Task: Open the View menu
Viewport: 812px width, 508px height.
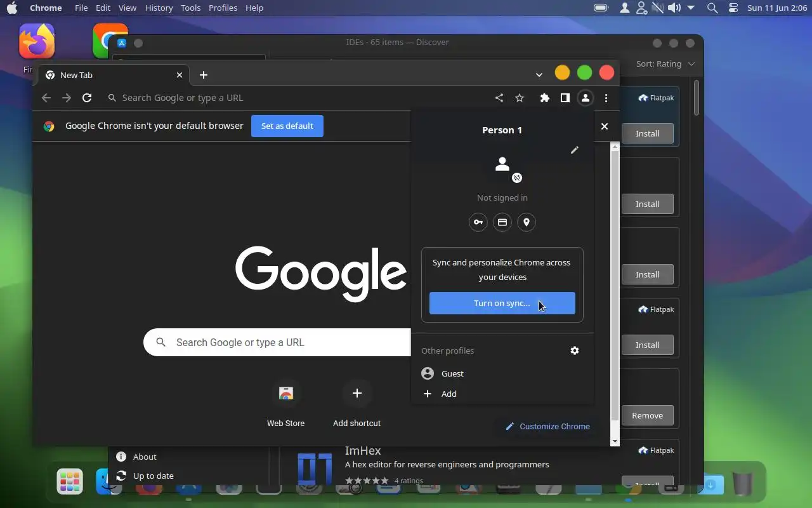Action: 128,8
